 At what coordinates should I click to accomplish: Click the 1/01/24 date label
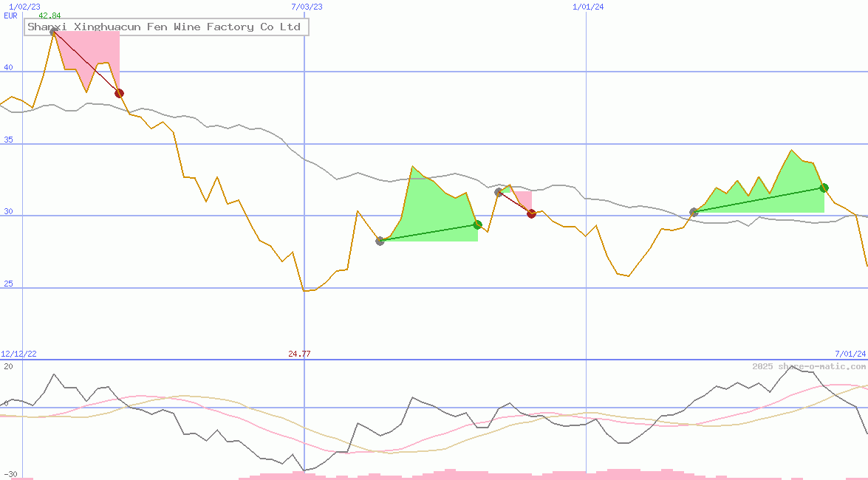pyautogui.click(x=588, y=7)
